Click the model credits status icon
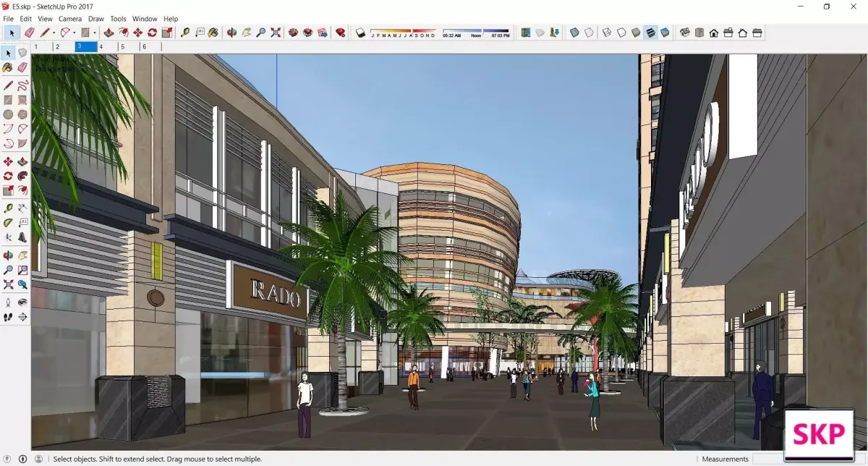This screenshot has width=868, height=466. click(x=23, y=459)
